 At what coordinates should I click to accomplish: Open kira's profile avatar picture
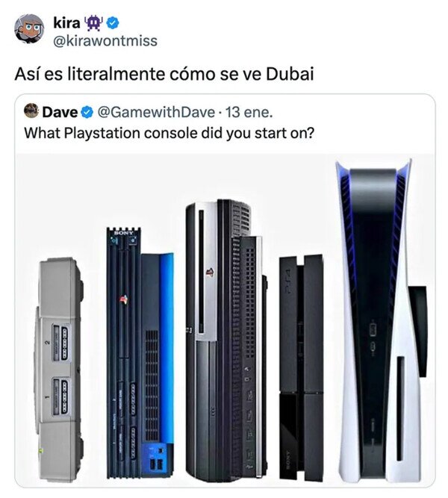[x=29, y=28]
